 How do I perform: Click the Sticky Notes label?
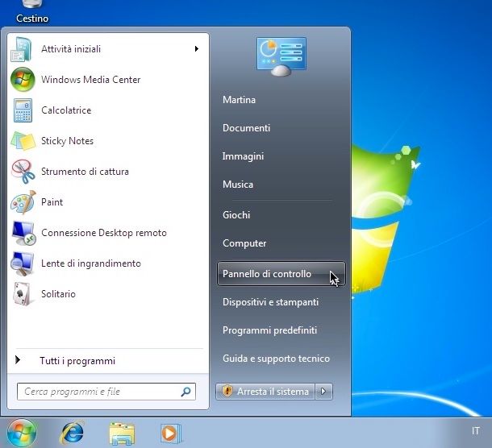tap(67, 141)
